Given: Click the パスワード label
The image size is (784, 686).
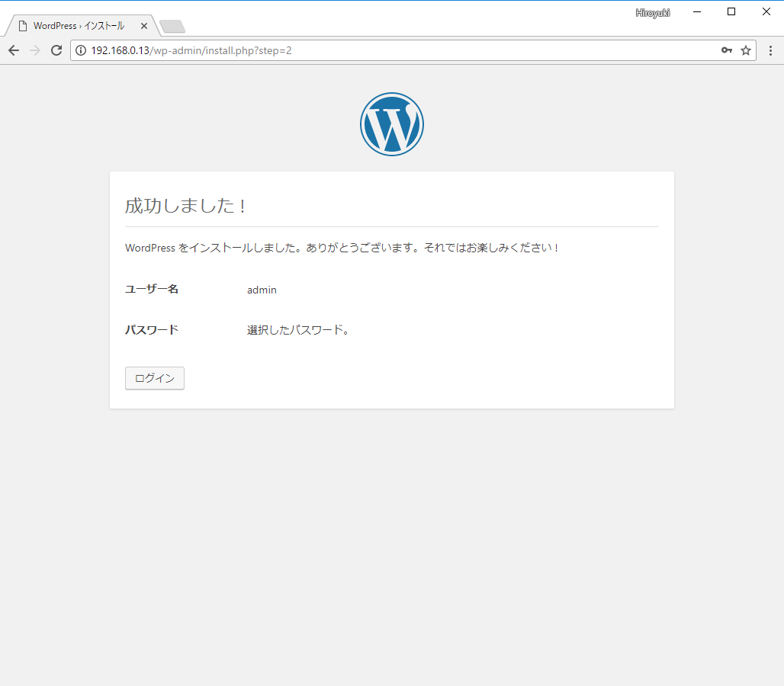Looking at the screenshot, I should (x=152, y=330).
